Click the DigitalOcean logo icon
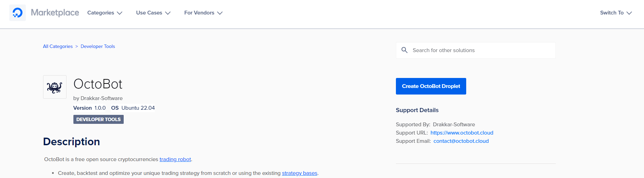This screenshot has width=644, height=178. coord(17,13)
